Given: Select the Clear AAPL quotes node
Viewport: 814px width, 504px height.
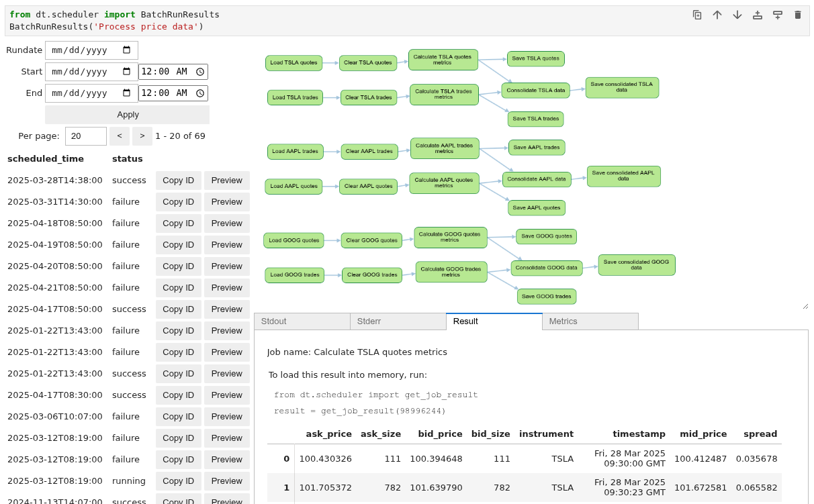Looking at the screenshot, I should coord(368,187).
